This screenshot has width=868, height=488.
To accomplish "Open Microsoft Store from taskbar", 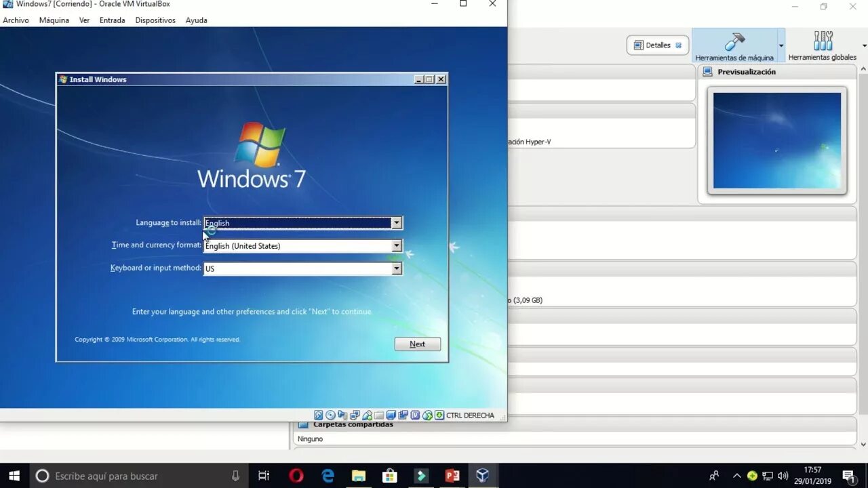I will (x=390, y=476).
